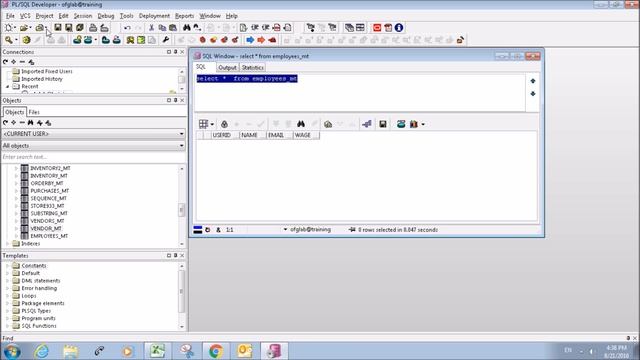Expand the INVENTORY2_MT table node
Screen dimensions: 640x360
point(16,168)
